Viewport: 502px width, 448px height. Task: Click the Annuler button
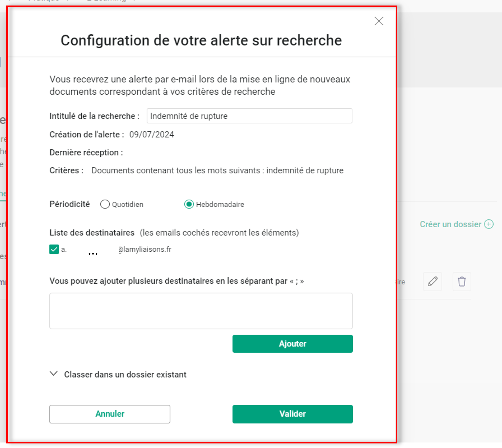(110, 414)
